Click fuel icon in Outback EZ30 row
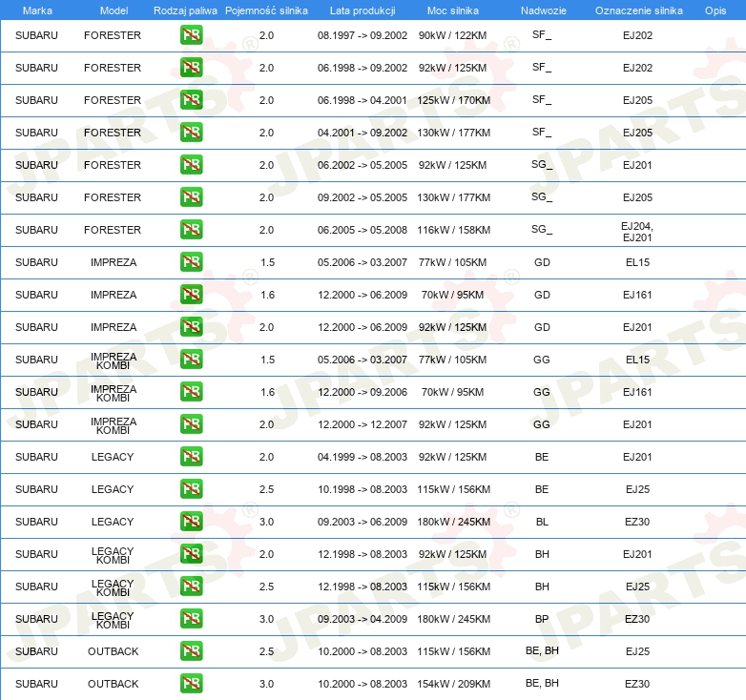Viewport: 746px width, 700px height. 191,684
